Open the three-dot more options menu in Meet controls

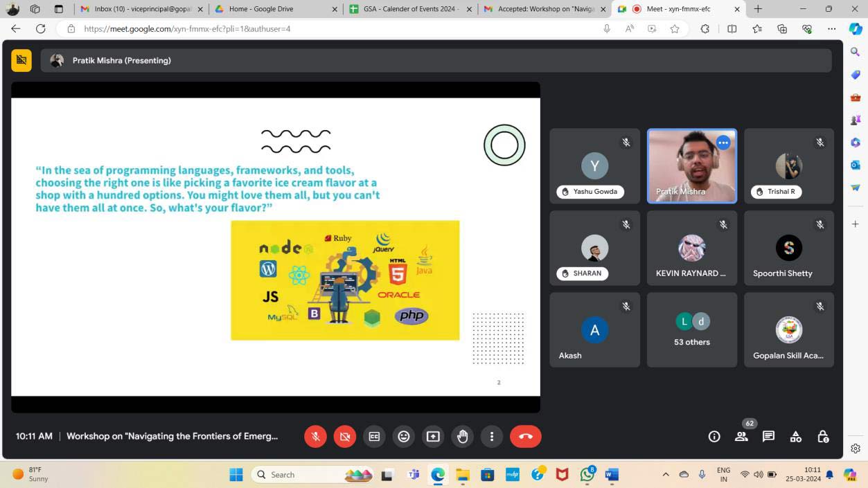click(x=492, y=436)
